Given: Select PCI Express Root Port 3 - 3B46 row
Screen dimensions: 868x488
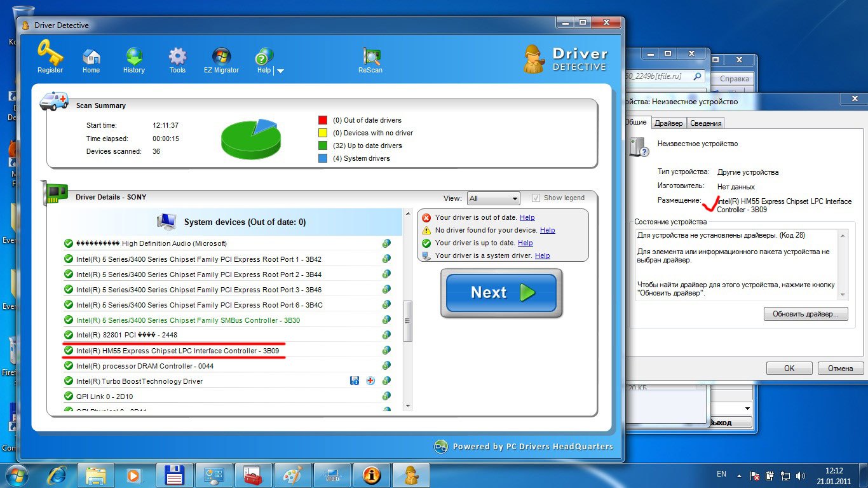Looking at the screenshot, I should pyautogui.click(x=228, y=290).
